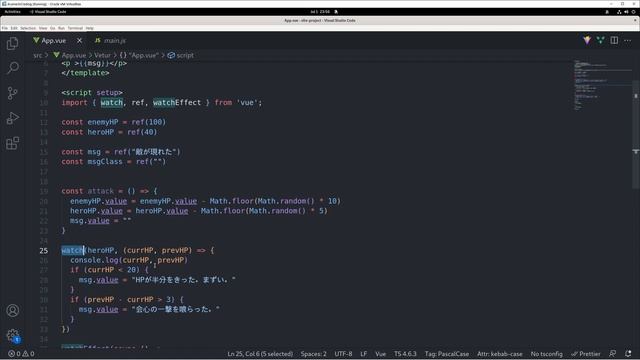
Task: Click the const heroHP = ref(40) line
Action: click(x=109, y=132)
